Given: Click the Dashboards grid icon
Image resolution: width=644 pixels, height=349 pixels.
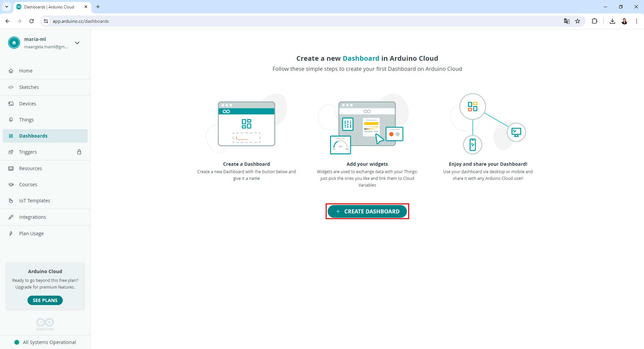Looking at the screenshot, I should click(x=11, y=136).
